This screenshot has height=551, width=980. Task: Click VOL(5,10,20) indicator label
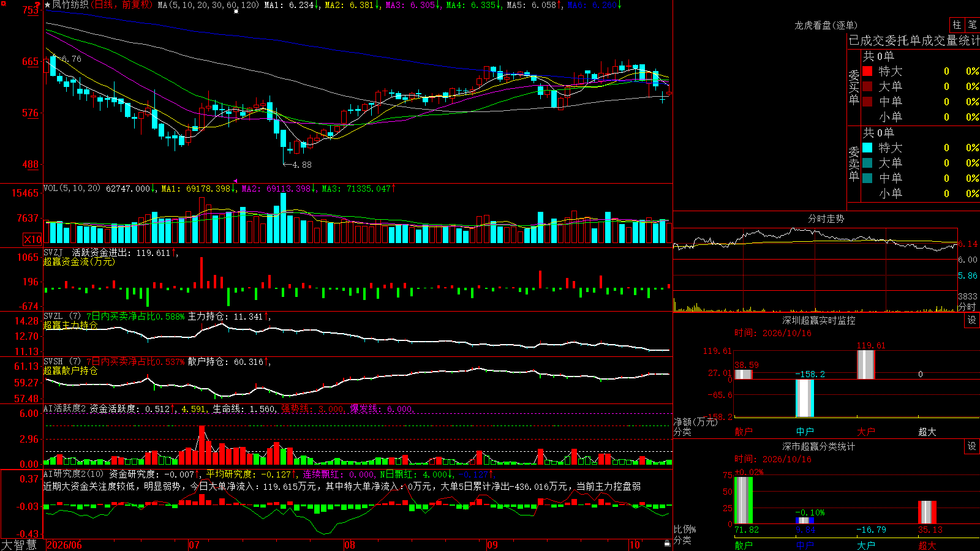click(x=72, y=189)
